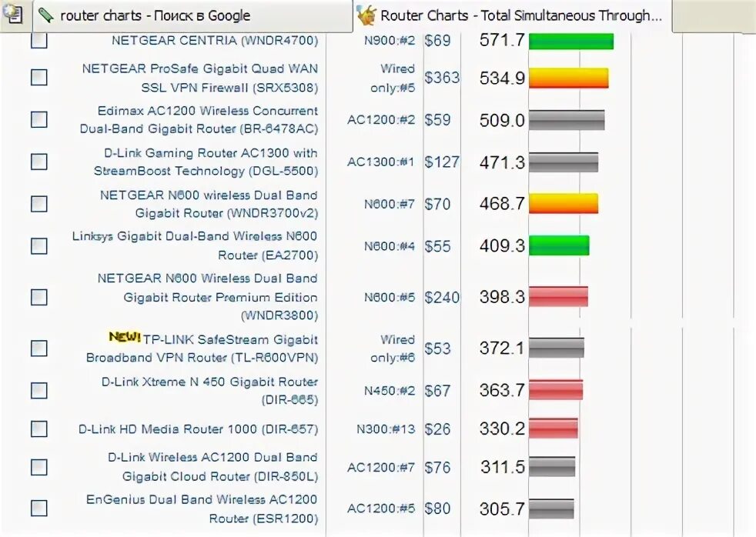Screen dimensions: 756x537
Task: Click the $70 price link
Action: tap(437, 204)
